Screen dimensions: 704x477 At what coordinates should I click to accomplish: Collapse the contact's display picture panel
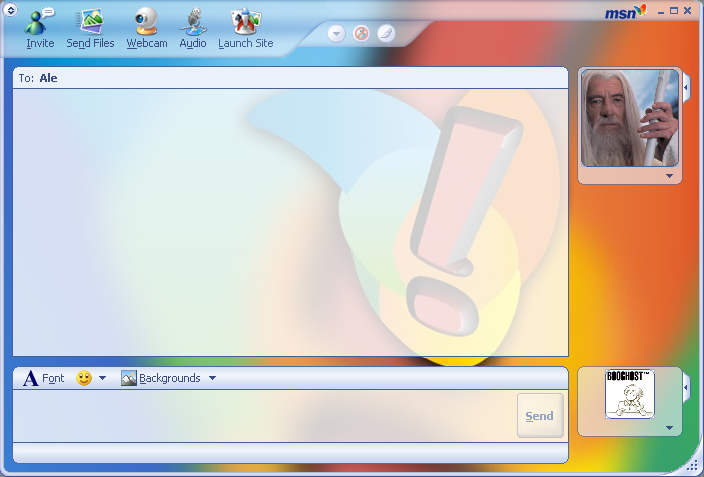pyautogui.click(x=686, y=88)
